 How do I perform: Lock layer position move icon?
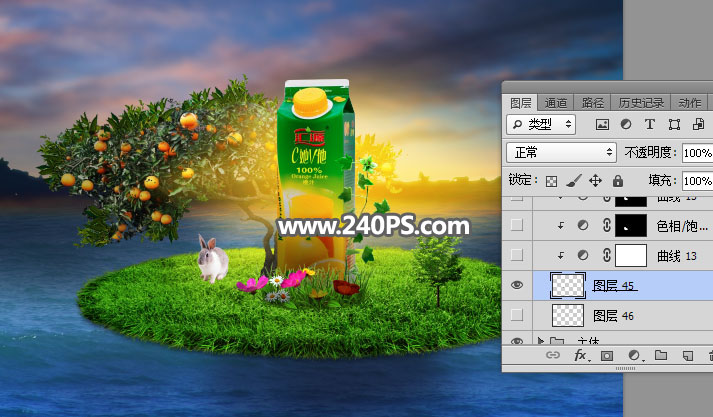(595, 181)
